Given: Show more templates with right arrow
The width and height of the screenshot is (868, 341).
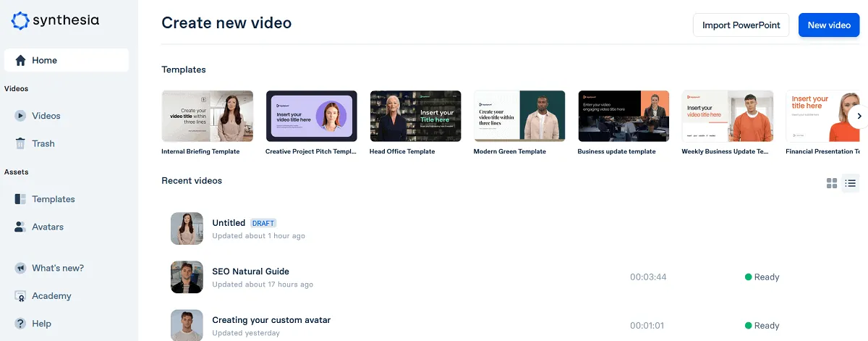Looking at the screenshot, I should 859,116.
